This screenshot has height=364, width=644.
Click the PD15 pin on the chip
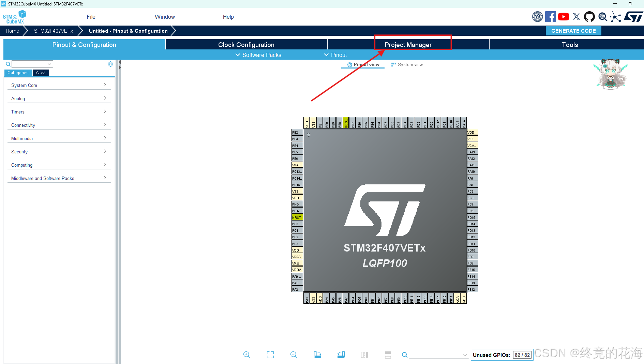(x=473, y=217)
